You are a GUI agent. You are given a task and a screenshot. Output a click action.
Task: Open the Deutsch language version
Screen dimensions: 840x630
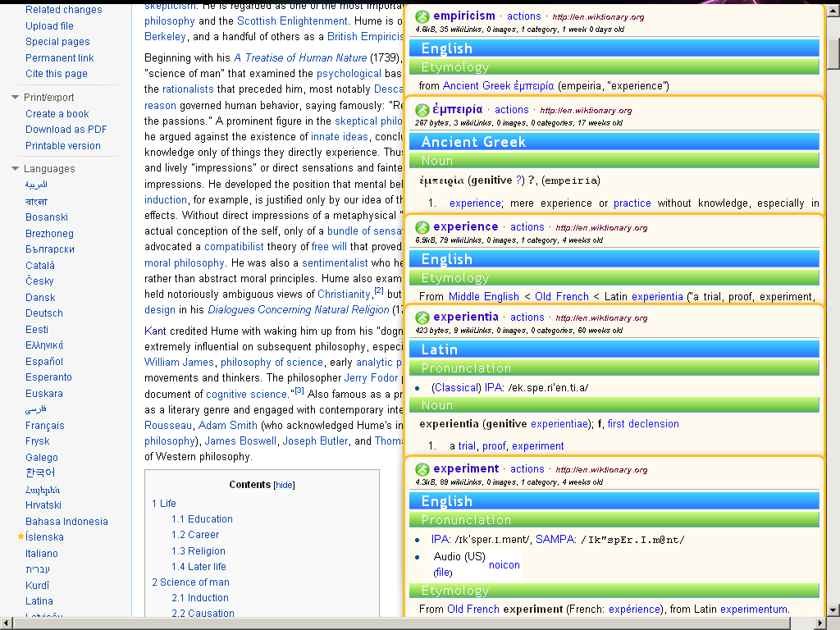43,313
